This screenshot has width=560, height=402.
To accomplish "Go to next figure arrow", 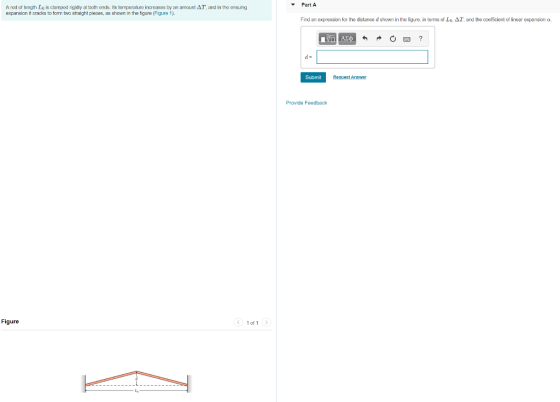I will [266, 322].
